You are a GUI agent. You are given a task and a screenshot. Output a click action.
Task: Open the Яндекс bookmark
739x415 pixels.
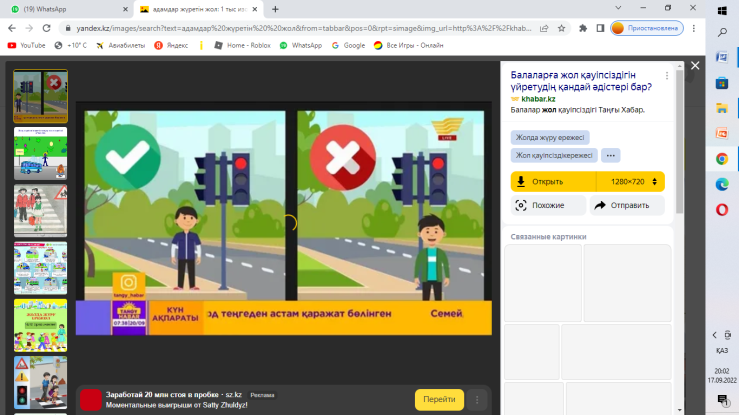click(x=171, y=45)
